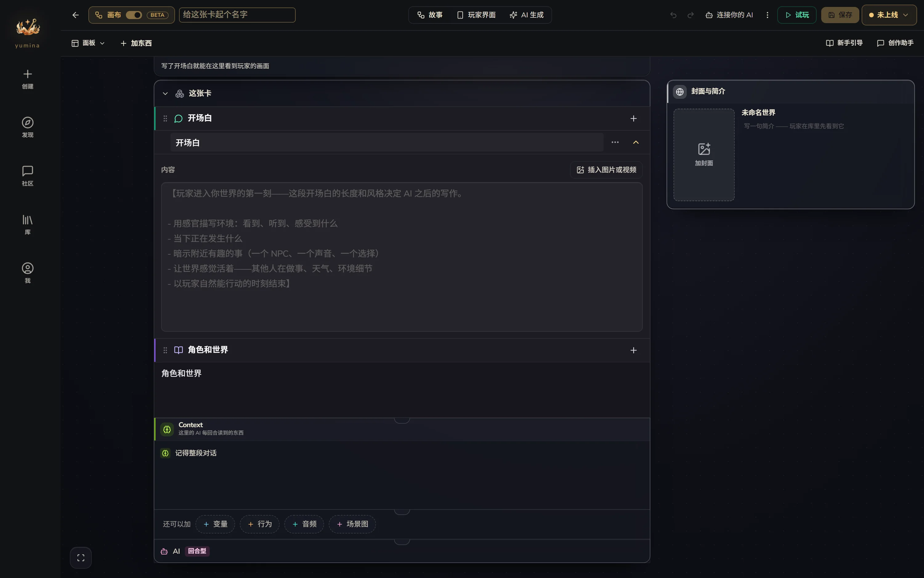Click the 开场白 title field
The width and height of the screenshot is (924, 578).
[387, 143]
